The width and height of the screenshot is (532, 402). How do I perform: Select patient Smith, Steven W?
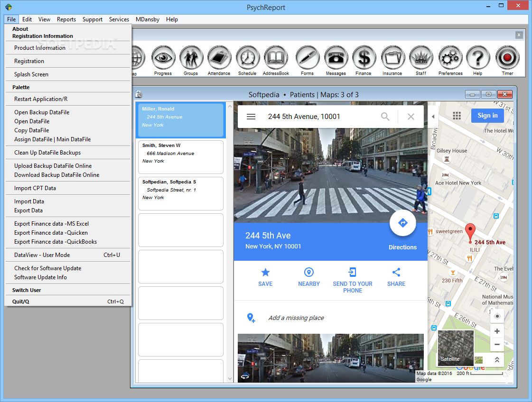(180, 157)
